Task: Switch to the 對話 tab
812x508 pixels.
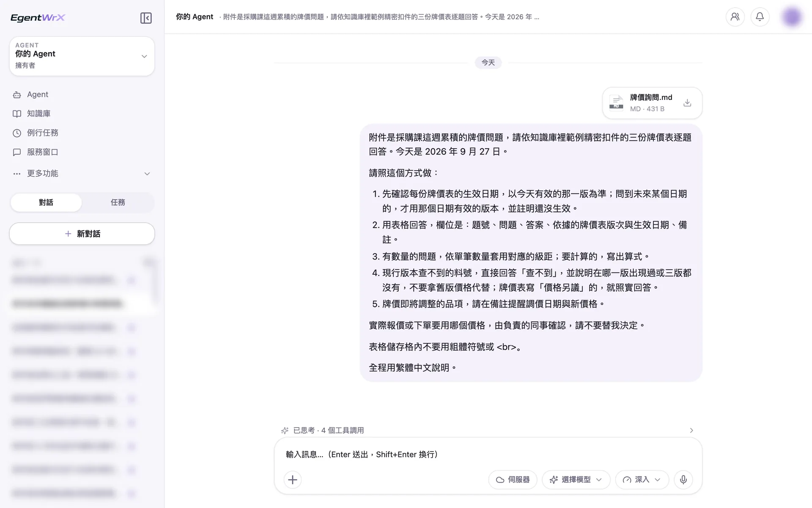Action: [x=46, y=202]
